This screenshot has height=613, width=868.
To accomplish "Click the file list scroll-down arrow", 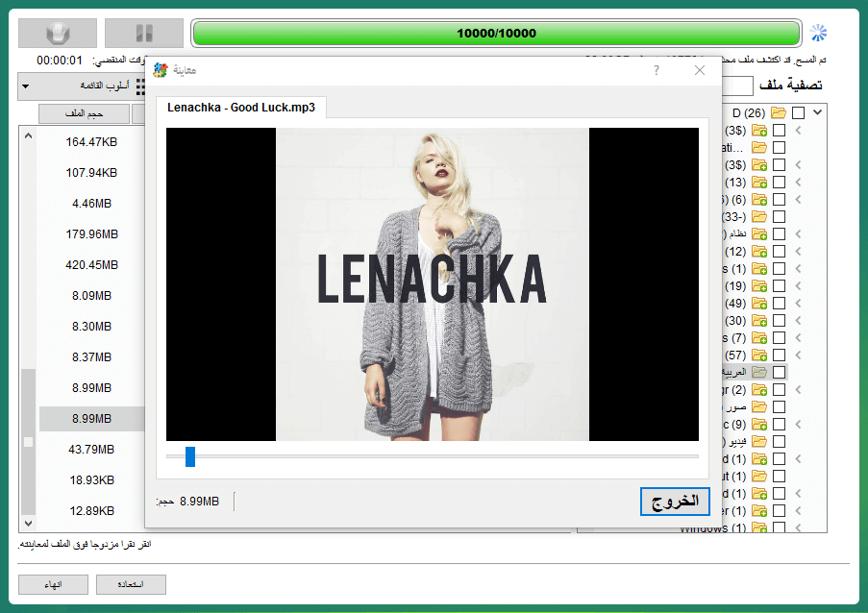I will [28, 523].
